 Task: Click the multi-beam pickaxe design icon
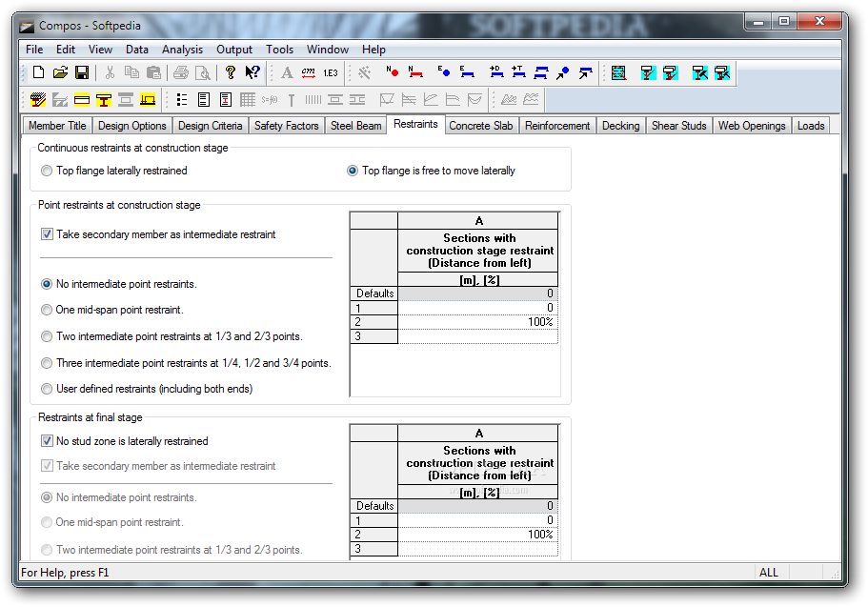tap(722, 72)
